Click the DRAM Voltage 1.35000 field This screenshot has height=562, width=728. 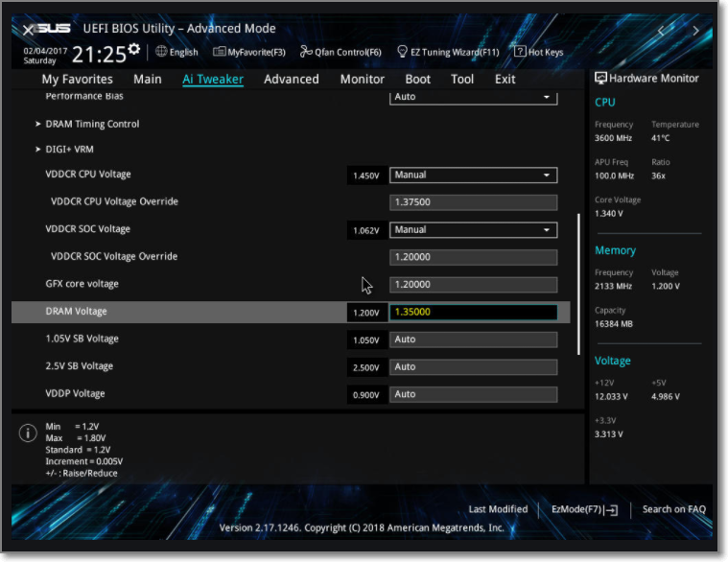coord(473,312)
